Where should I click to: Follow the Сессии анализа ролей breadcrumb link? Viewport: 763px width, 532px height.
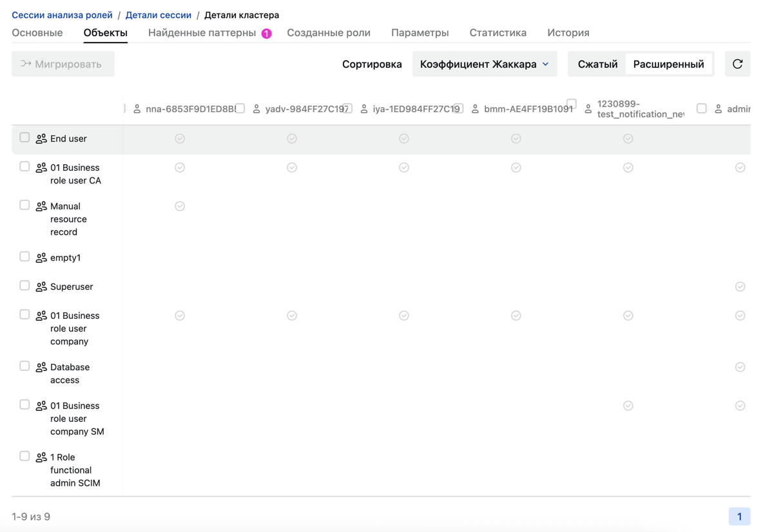pos(63,15)
